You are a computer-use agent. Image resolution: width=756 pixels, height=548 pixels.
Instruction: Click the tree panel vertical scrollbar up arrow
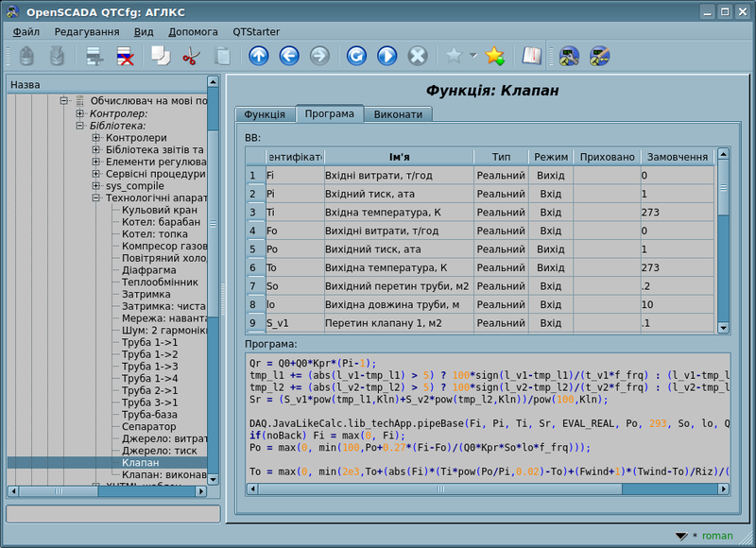[214, 81]
